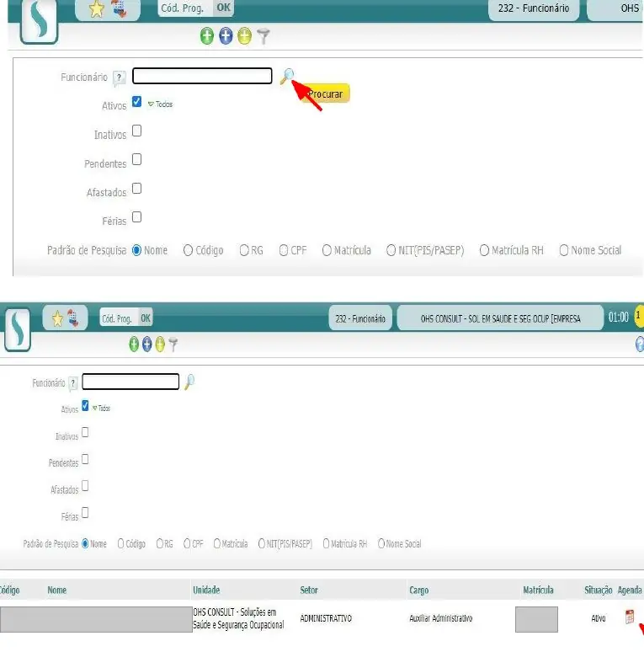Image resolution: width=644 pixels, height=657 pixels.
Task: Open the Agenda calendar icon in the Auxiliar Administrativo row
Action: coord(630,617)
